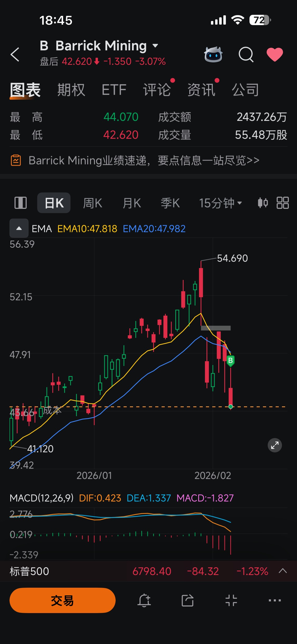Select the 月K chart period
Image resolution: width=297 pixels, height=644 pixels.
coord(132,203)
